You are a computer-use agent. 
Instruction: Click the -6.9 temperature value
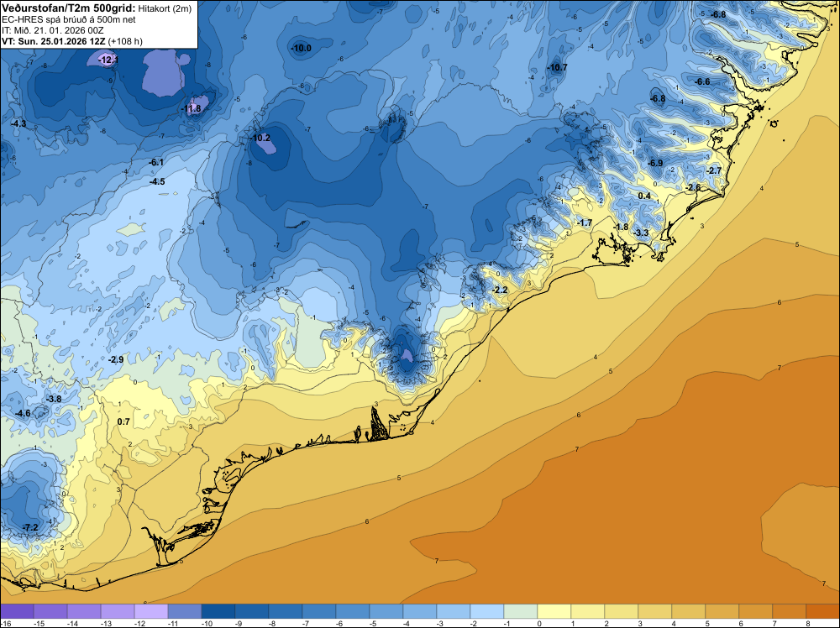point(655,163)
